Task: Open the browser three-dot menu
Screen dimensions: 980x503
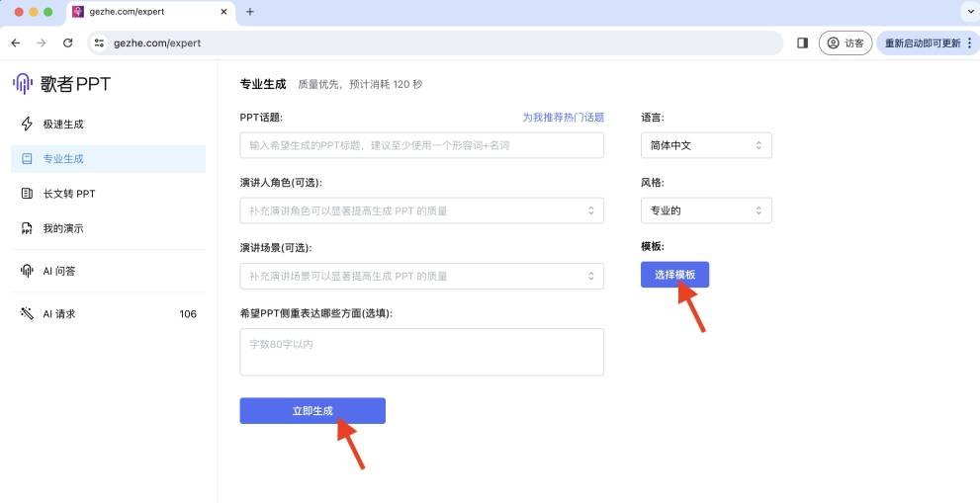Action: pos(969,43)
